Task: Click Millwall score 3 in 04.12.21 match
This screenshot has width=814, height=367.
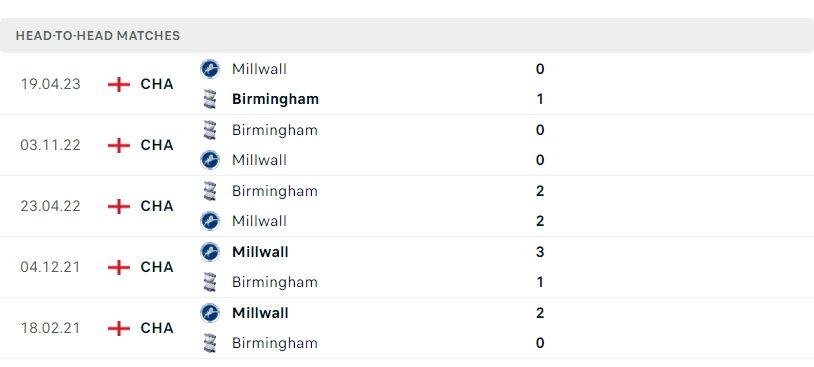Action: [540, 252]
